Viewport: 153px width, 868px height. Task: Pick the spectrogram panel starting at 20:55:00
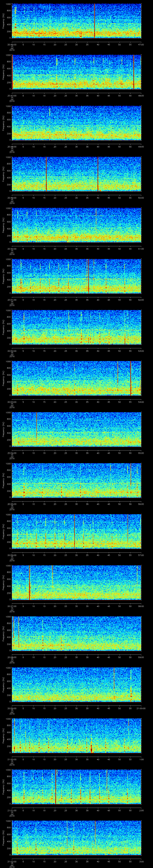[77, 481]
